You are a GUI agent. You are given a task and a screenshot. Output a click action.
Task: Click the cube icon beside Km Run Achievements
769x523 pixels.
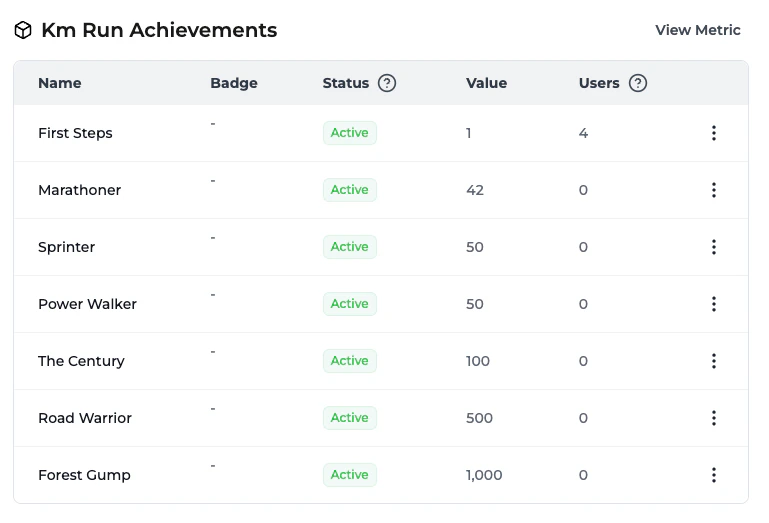(23, 30)
